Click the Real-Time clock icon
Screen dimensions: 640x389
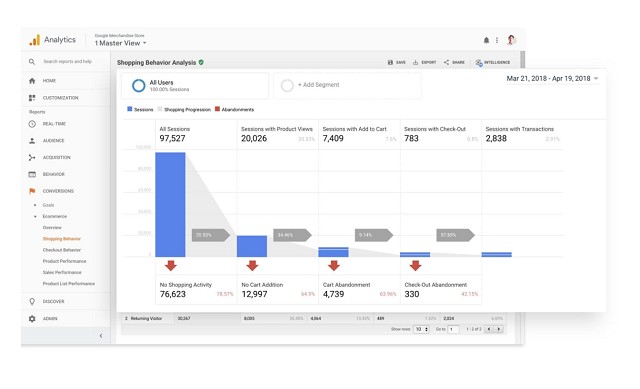pyautogui.click(x=32, y=124)
